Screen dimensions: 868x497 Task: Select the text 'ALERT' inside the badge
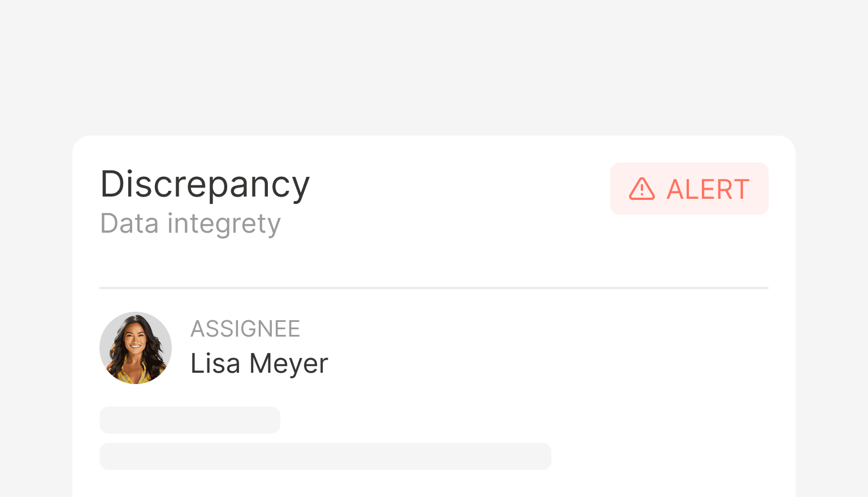(x=708, y=189)
